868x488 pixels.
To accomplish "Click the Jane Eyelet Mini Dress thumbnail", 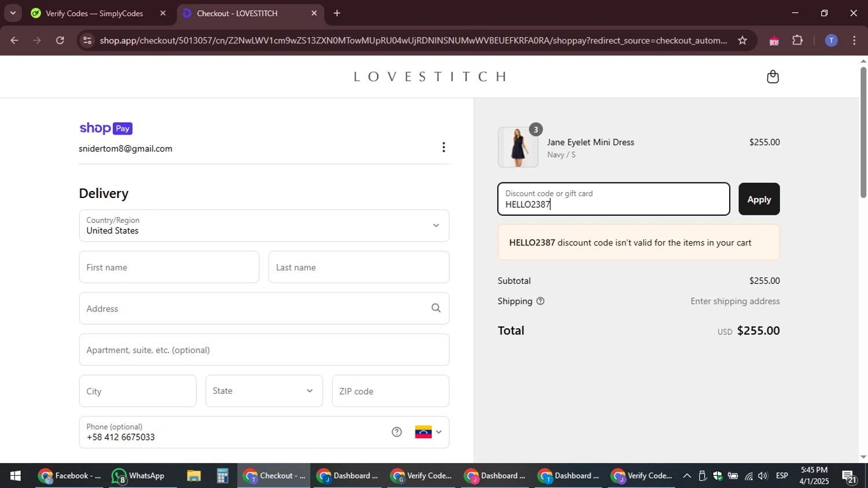I will click(x=518, y=147).
